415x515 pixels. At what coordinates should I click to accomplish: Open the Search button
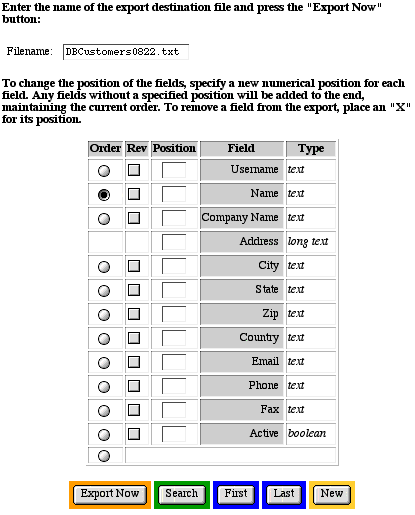pyautogui.click(x=182, y=494)
